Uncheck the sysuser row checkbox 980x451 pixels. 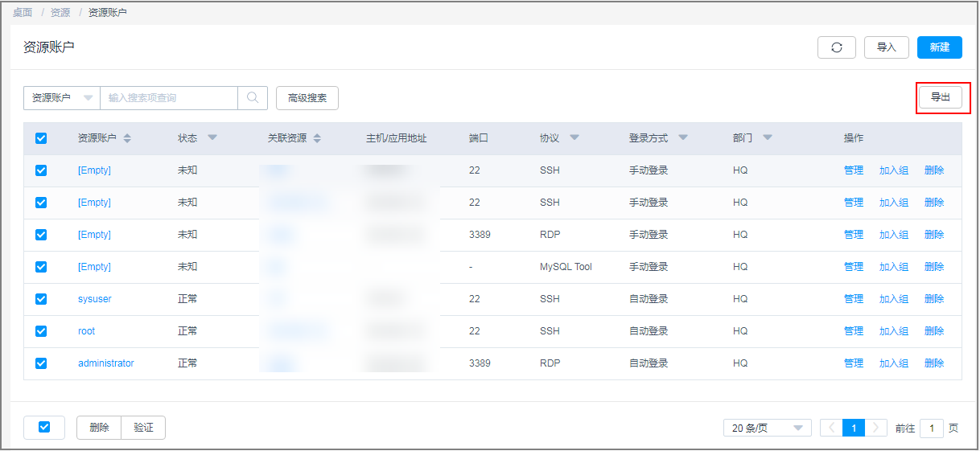[41, 299]
